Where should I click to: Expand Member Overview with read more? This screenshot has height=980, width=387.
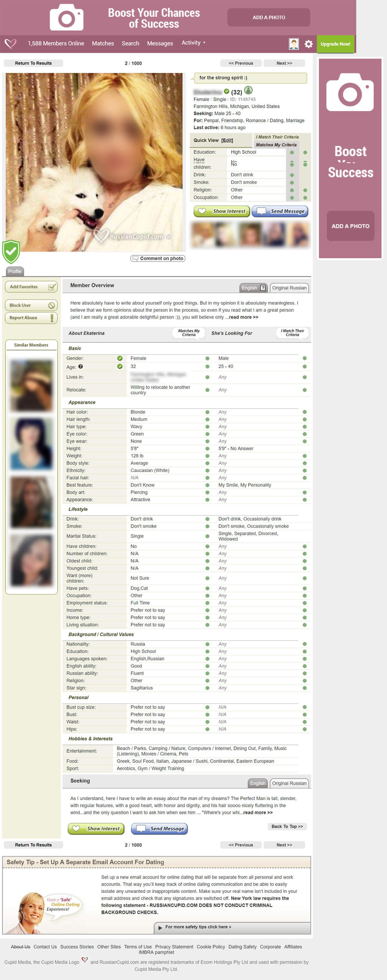(243, 317)
